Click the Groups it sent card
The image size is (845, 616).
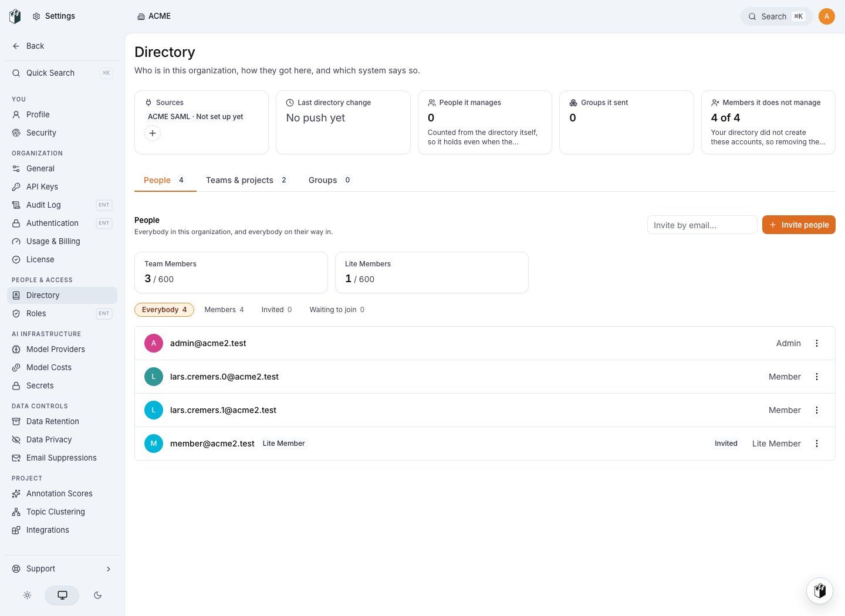627,122
